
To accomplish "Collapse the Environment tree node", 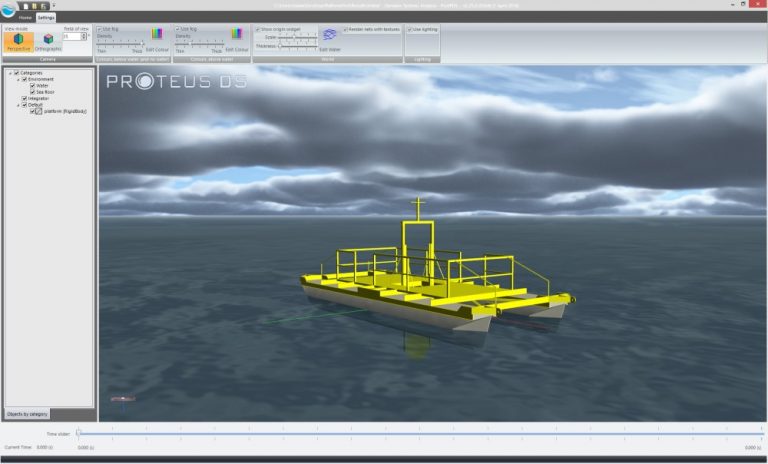I will click(x=17, y=79).
